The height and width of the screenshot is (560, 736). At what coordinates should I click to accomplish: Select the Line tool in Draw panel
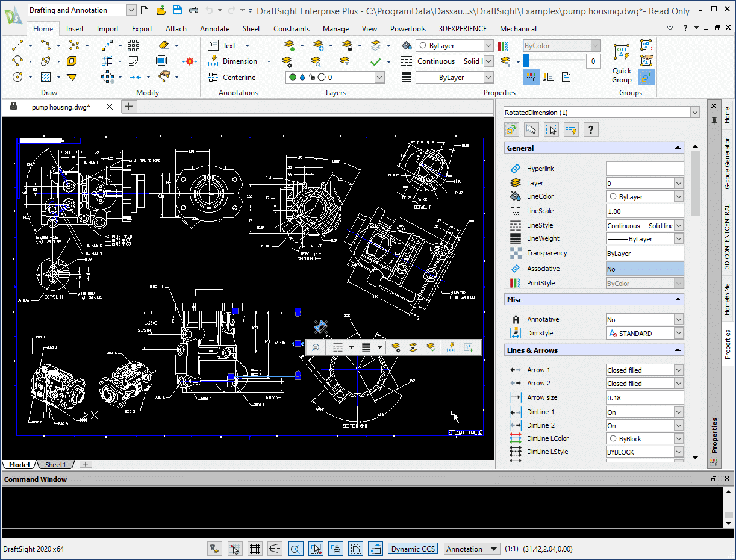coord(17,45)
